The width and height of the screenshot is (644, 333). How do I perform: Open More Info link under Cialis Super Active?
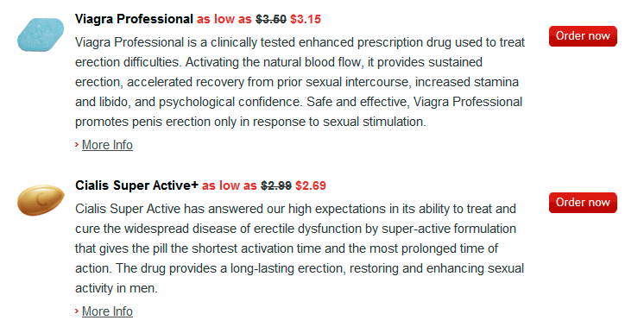(x=107, y=311)
